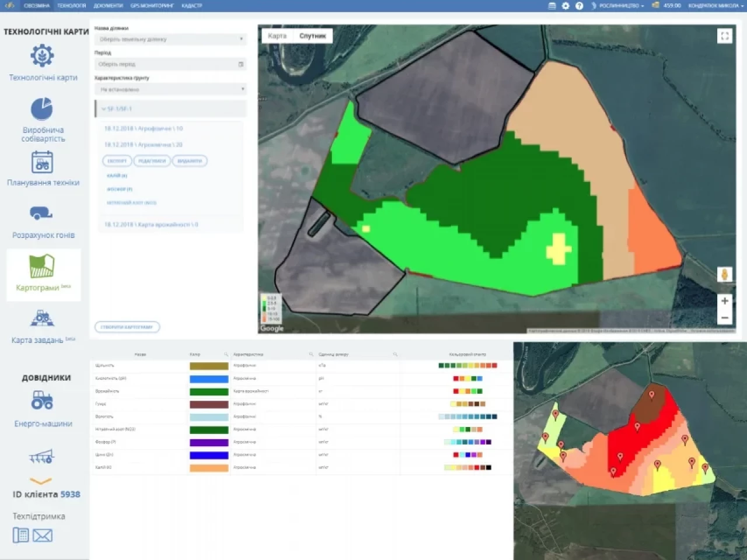Viewport: 747px width, 560px height.
Task: Open Енерго-машини tractor icon
Action: point(42,400)
